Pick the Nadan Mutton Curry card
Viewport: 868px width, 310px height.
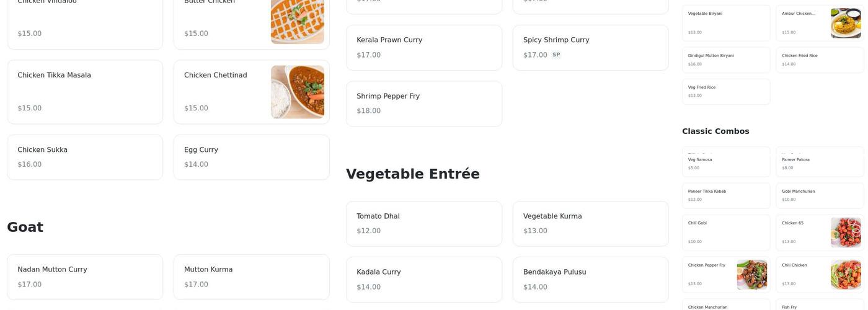click(85, 277)
